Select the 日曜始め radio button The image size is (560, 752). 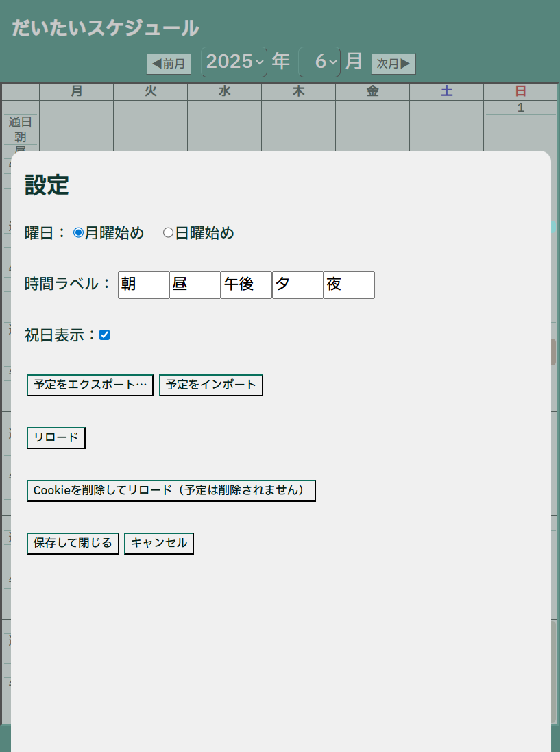click(168, 233)
